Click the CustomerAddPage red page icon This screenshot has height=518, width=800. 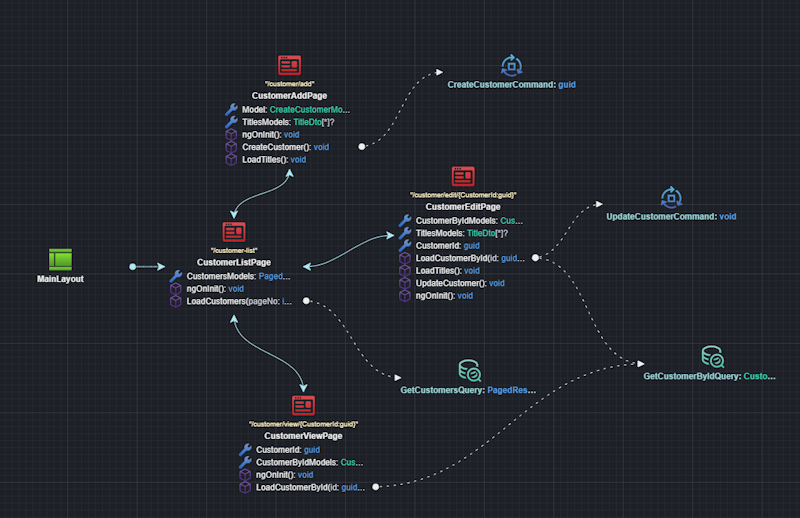click(289, 65)
